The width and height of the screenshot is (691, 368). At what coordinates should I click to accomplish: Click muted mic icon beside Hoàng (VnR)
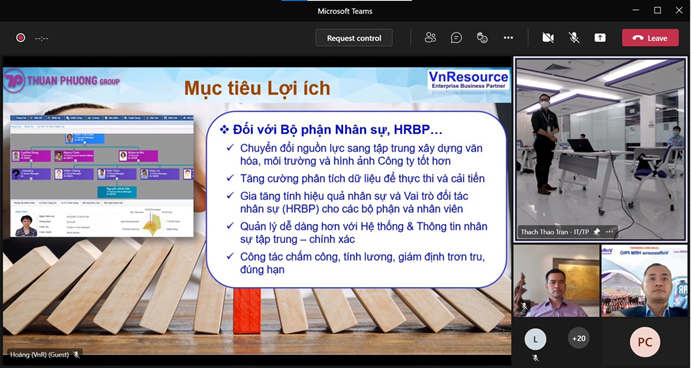pyautogui.click(x=76, y=354)
